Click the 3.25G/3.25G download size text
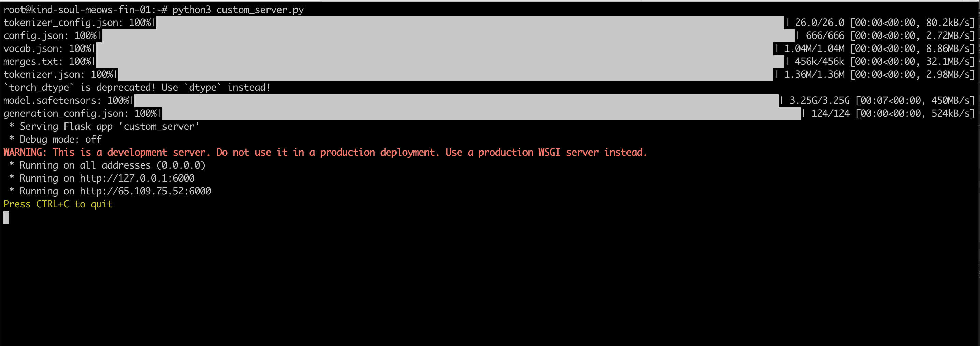980x346 pixels. click(x=820, y=100)
